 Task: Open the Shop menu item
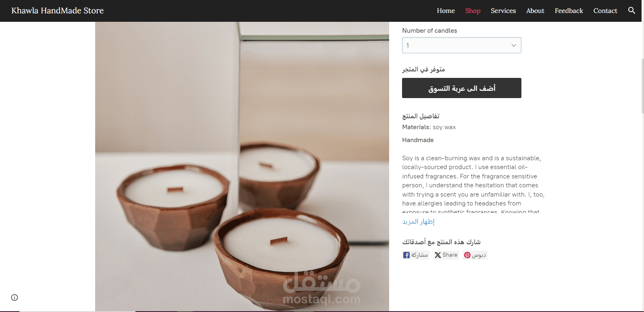tap(473, 11)
